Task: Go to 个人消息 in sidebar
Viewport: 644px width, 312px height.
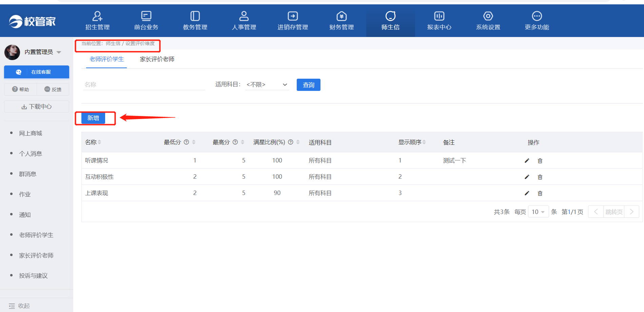Action: click(x=31, y=154)
